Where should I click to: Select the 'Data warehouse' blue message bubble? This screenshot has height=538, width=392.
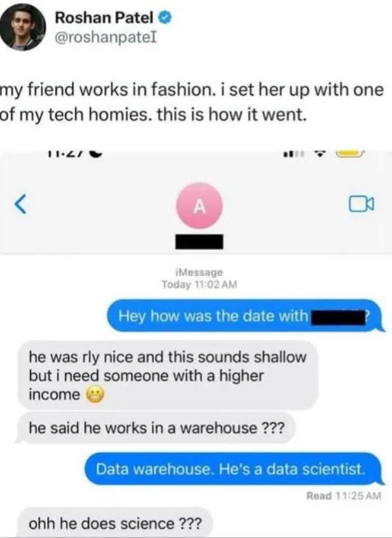pyautogui.click(x=233, y=469)
